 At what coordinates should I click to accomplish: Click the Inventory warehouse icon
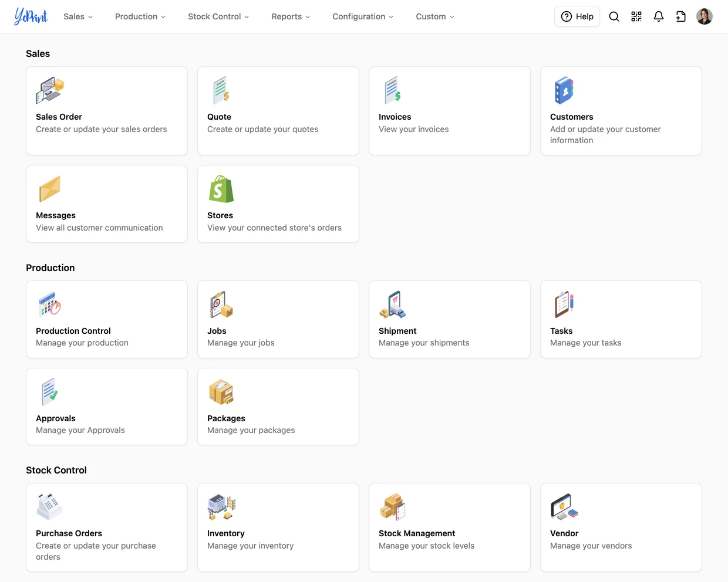pos(221,507)
